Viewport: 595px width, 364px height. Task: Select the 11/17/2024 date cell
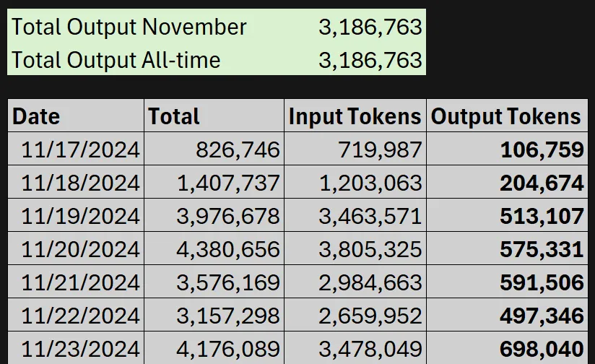[x=76, y=149]
